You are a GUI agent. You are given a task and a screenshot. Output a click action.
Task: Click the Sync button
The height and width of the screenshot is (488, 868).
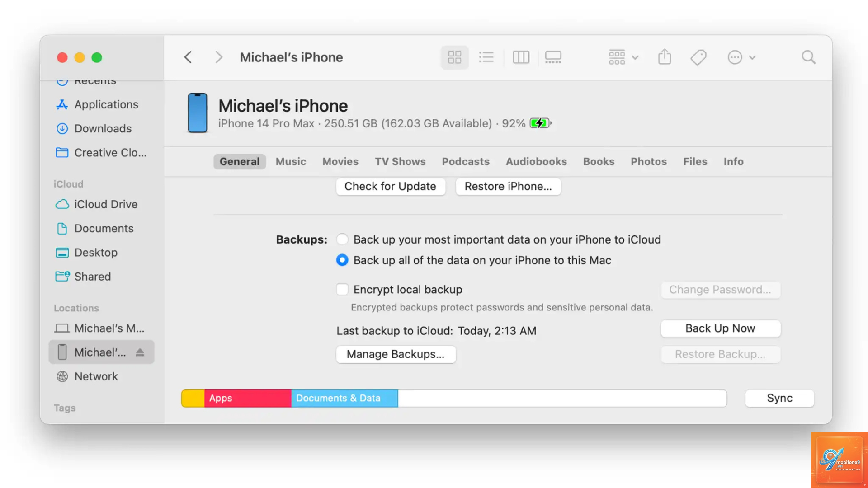pyautogui.click(x=779, y=398)
